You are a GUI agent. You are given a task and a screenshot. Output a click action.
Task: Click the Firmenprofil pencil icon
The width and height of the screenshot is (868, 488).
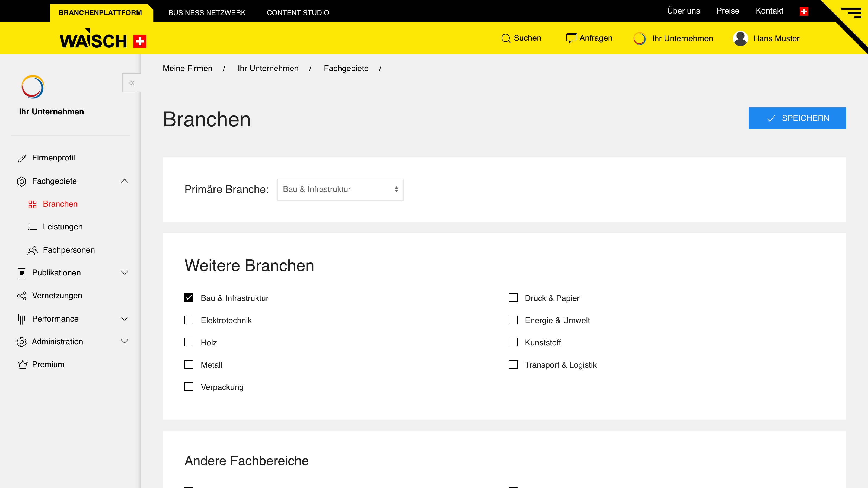tap(22, 158)
